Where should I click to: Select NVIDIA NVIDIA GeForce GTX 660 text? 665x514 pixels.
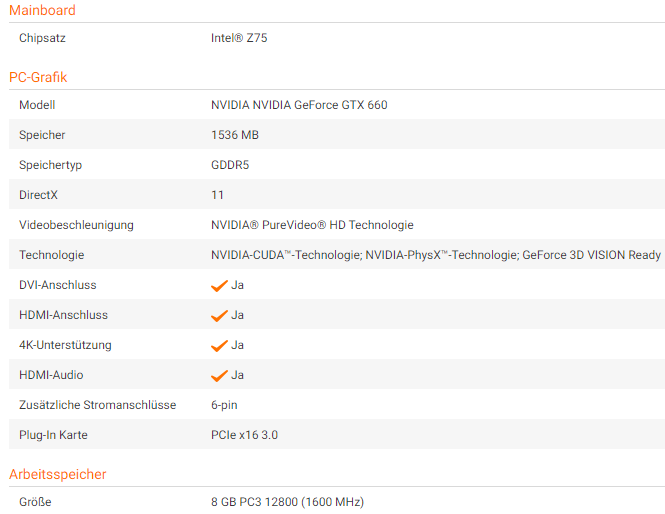[x=299, y=105]
